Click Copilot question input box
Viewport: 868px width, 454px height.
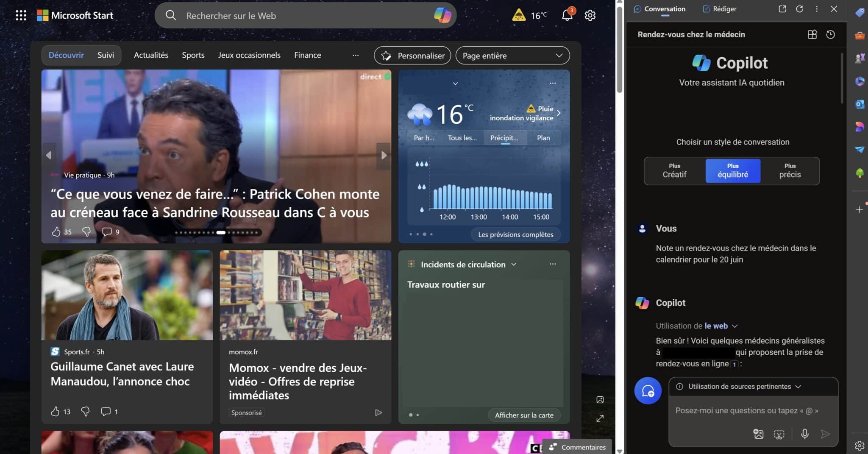click(753, 411)
